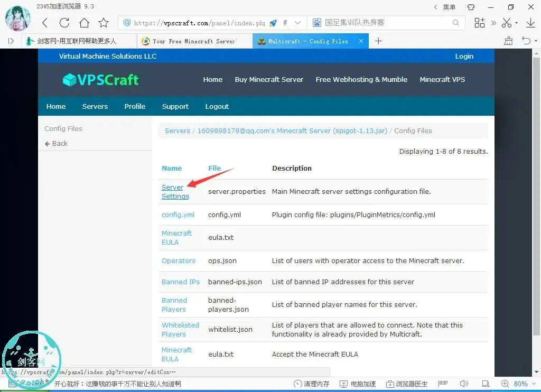
Task: Sort table by File column header
Action: pyautogui.click(x=214, y=168)
